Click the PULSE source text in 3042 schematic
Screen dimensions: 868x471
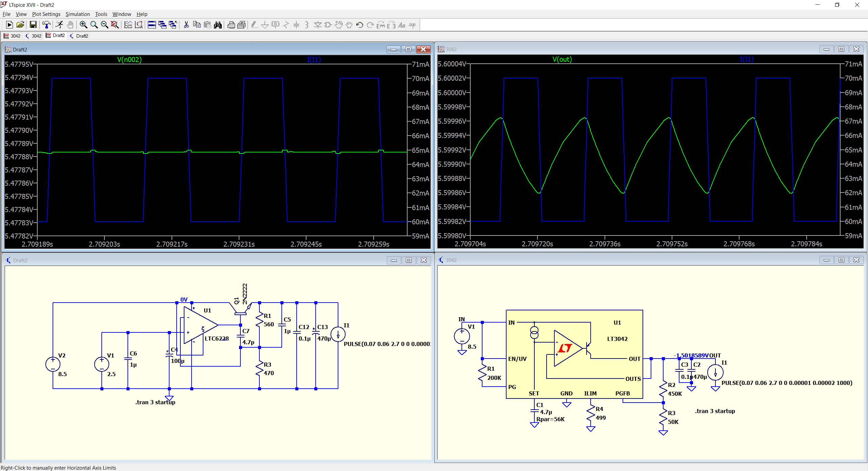787,383
